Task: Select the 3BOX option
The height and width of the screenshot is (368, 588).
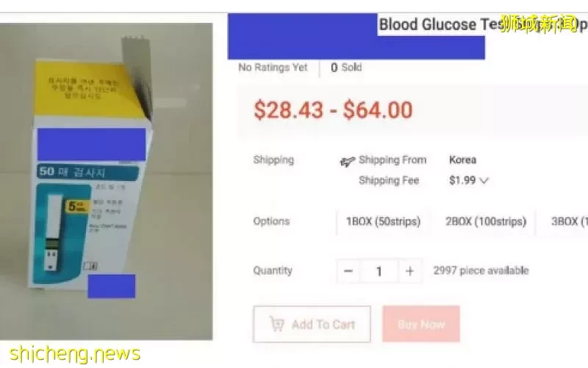Action: pyautogui.click(x=565, y=222)
